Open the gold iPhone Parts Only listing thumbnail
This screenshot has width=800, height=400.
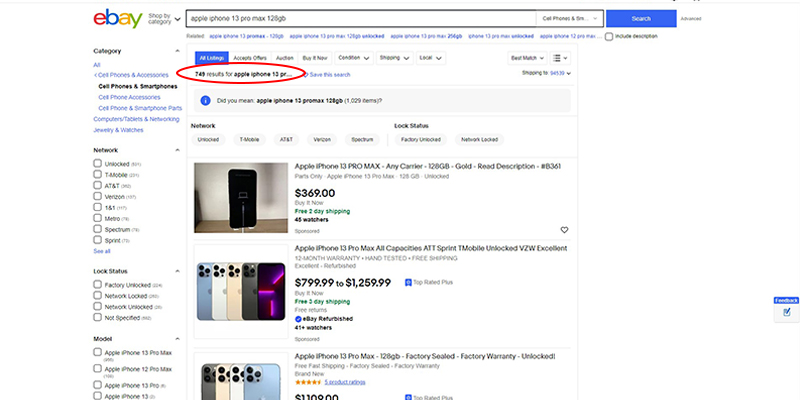[x=241, y=198]
